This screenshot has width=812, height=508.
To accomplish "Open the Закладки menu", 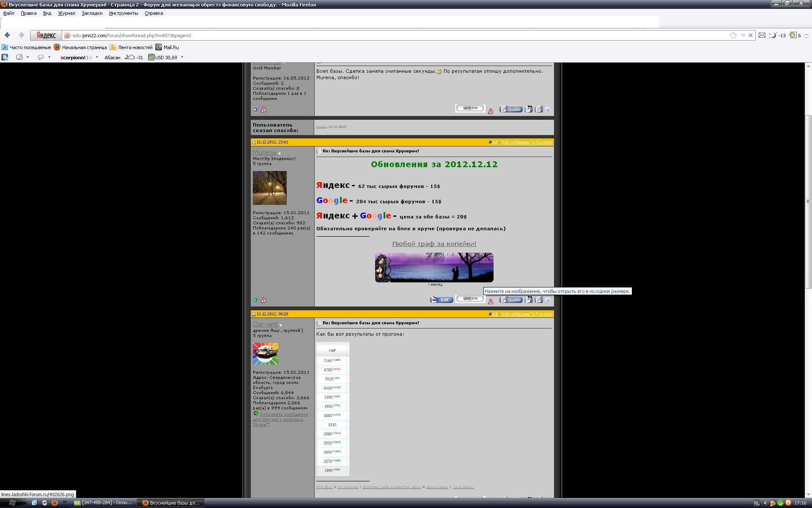I will 92,13.
